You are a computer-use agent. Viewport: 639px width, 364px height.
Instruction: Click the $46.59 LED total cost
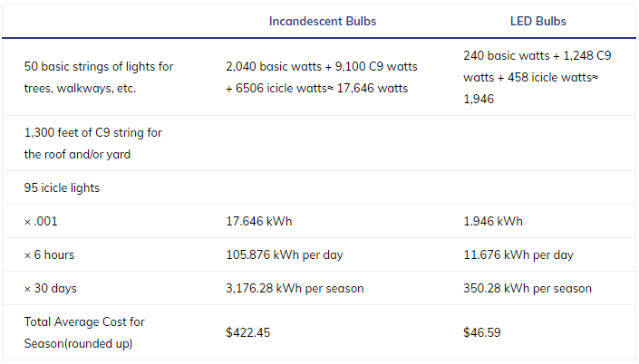pos(481,332)
